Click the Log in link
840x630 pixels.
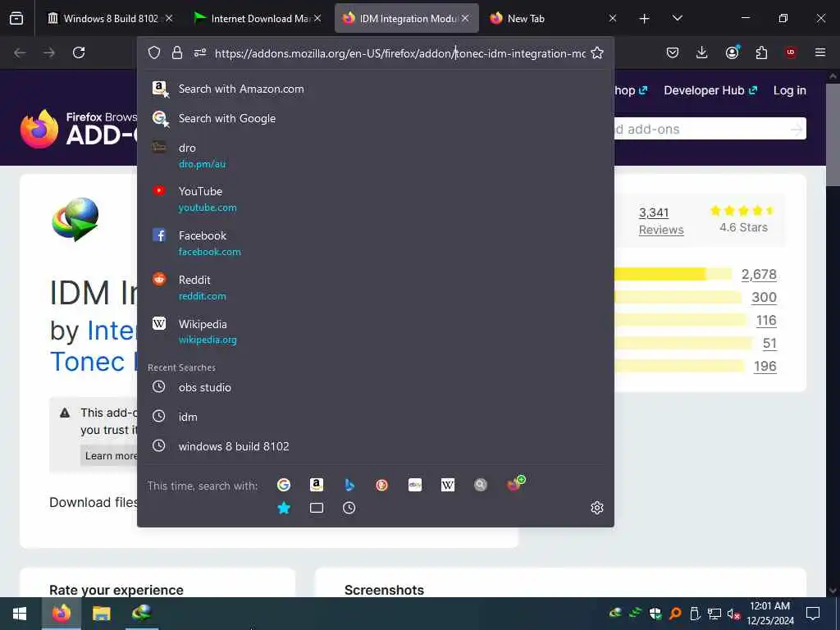pyautogui.click(x=790, y=90)
